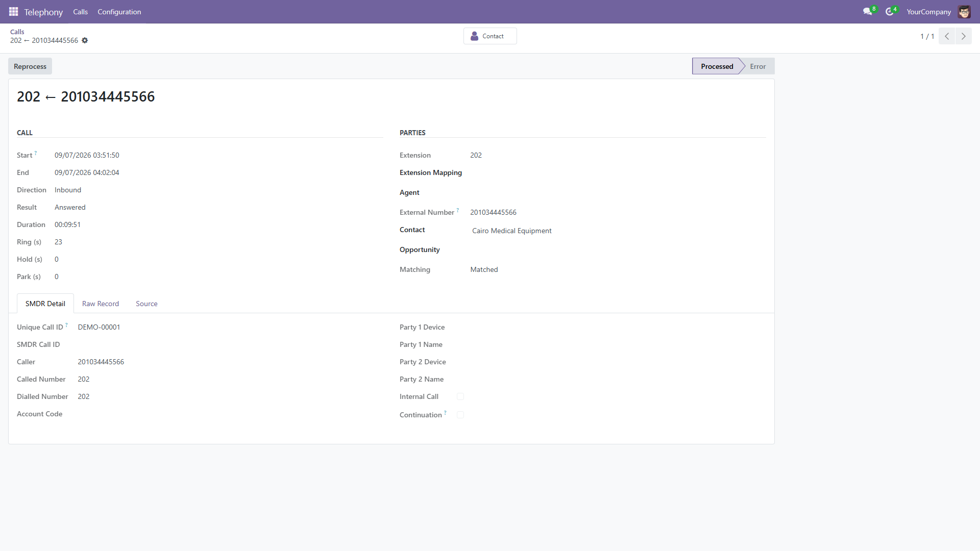Go to next record arrow
The width and height of the screenshot is (980, 551).
pos(964,36)
